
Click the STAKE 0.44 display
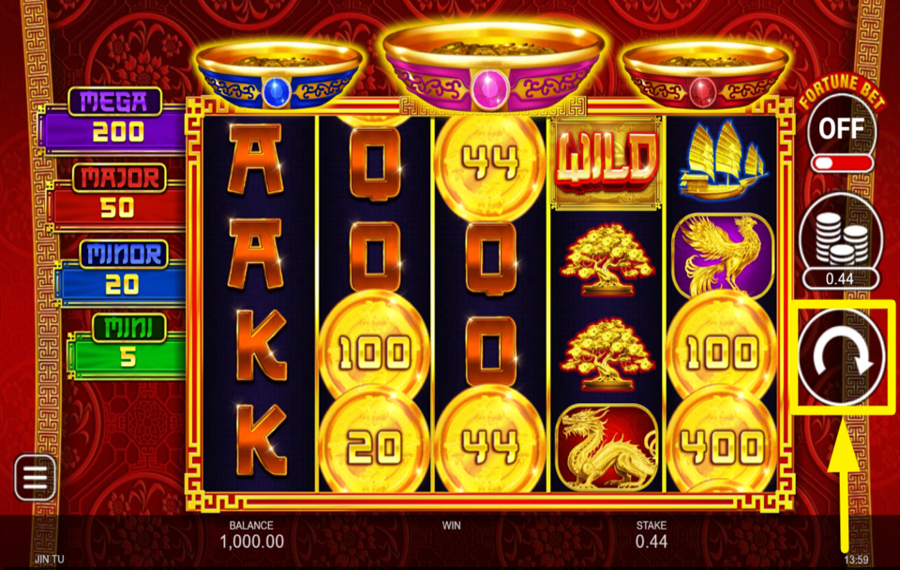coord(651,534)
